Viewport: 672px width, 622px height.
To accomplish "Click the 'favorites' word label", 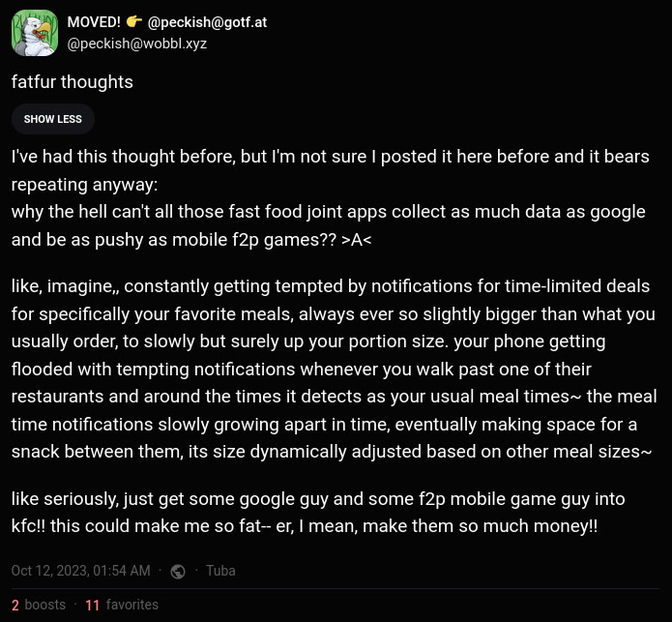I will tap(132, 605).
